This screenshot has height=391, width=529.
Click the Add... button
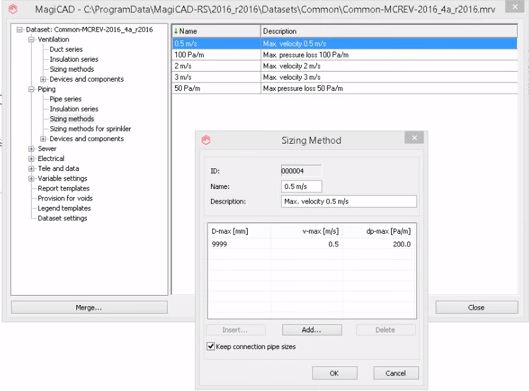coord(312,330)
